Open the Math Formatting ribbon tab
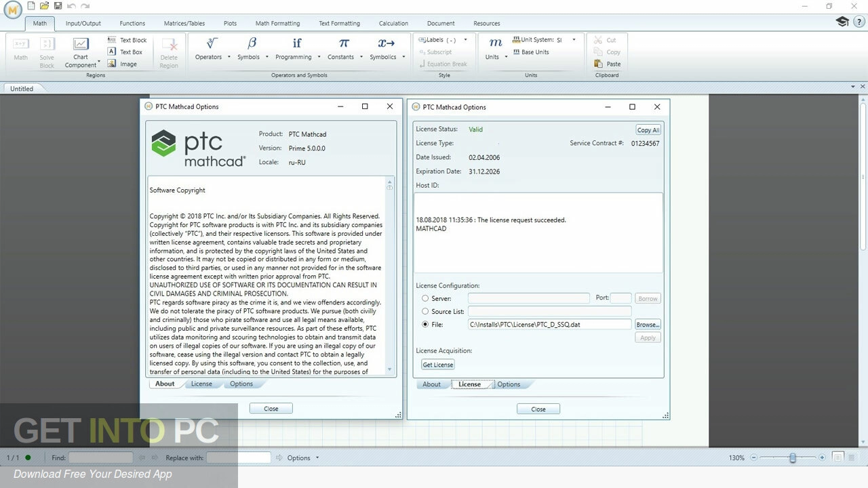The image size is (868, 488). pyautogui.click(x=277, y=23)
